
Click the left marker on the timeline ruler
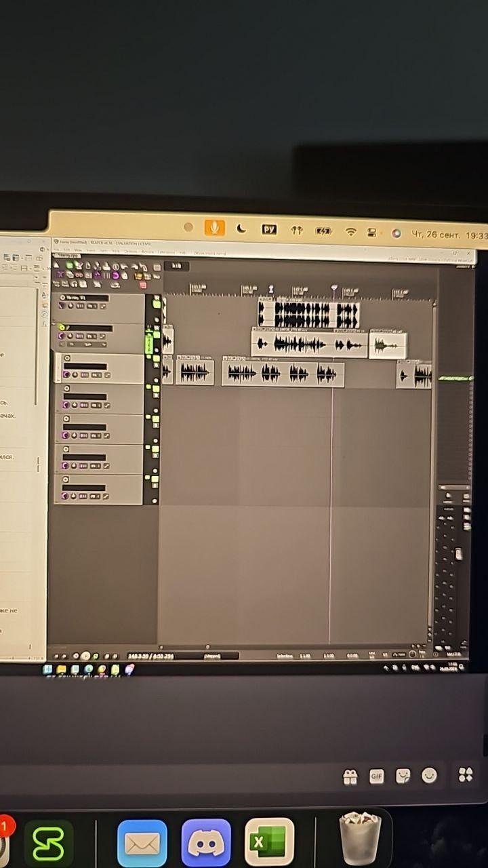pyautogui.click(x=271, y=290)
